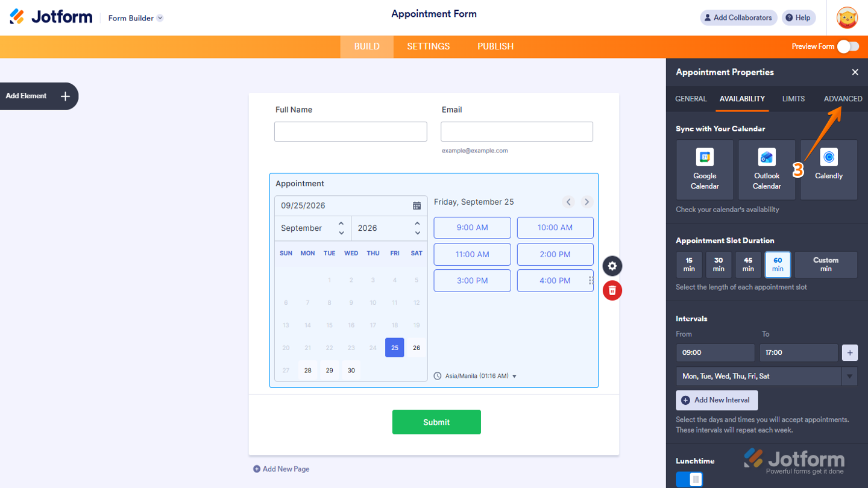Close the Appointment Properties panel

(x=855, y=72)
